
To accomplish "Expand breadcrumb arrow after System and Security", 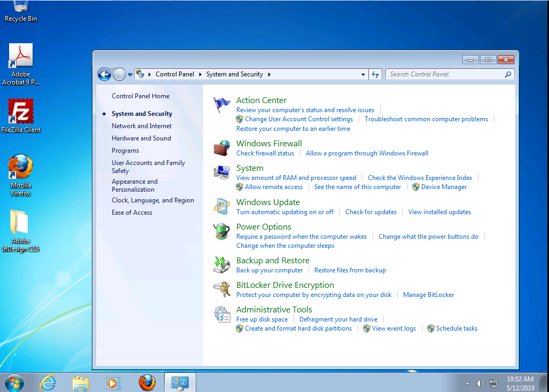I will click(269, 74).
